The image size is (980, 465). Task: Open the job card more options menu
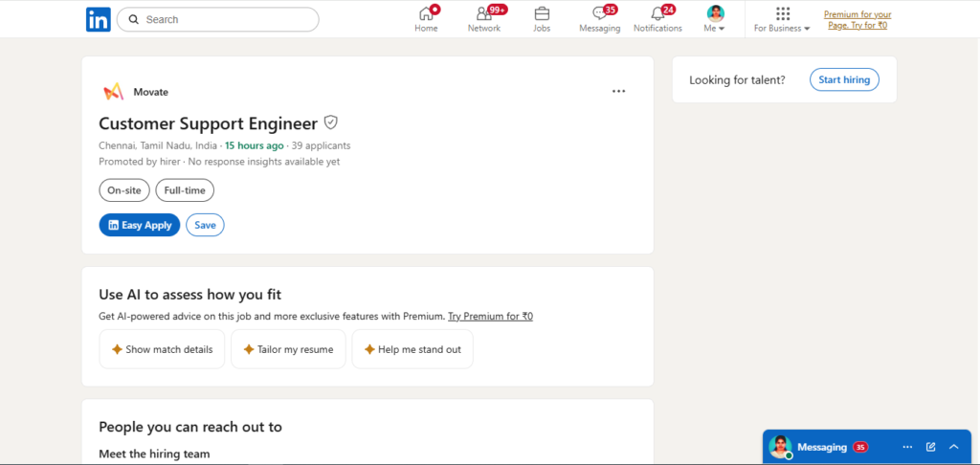point(619,91)
